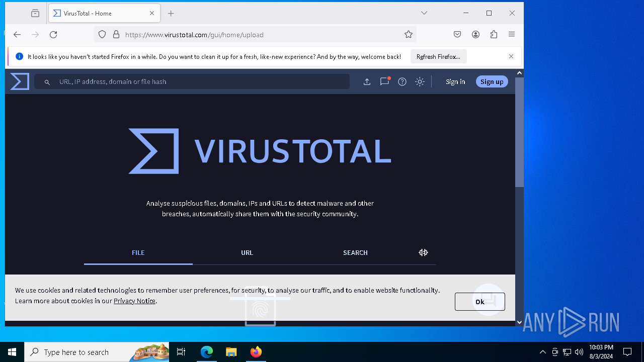
Task: Show hidden system tray icons
Action: 542,352
